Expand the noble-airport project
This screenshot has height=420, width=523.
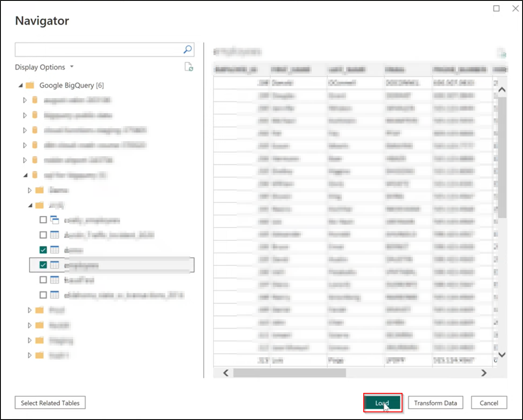click(25, 160)
